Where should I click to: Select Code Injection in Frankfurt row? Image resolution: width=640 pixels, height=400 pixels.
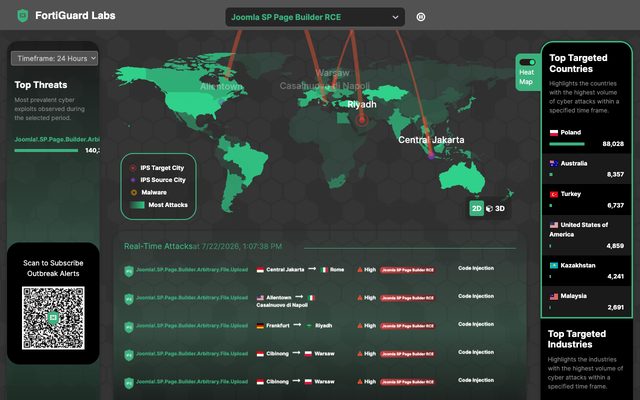pos(476,324)
